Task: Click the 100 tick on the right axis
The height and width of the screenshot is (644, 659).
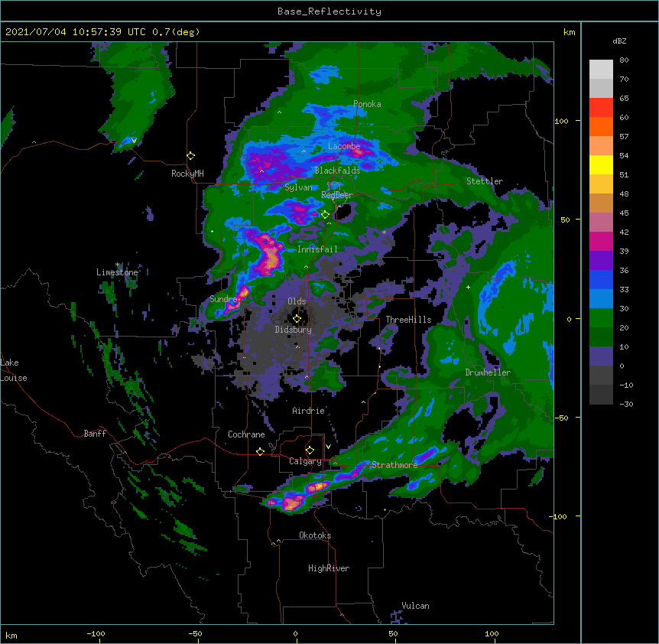Action: (x=561, y=121)
